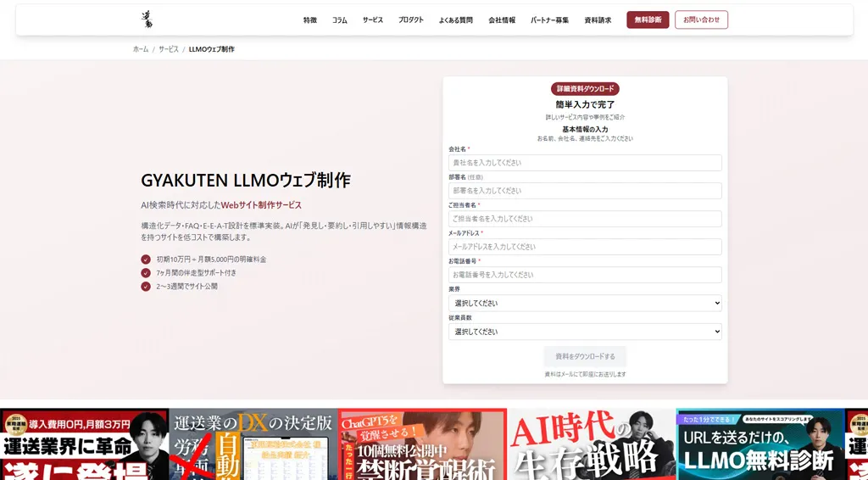The image size is (868, 480).
Task: Click the お問い合わせ outlined button
Action: point(701,20)
